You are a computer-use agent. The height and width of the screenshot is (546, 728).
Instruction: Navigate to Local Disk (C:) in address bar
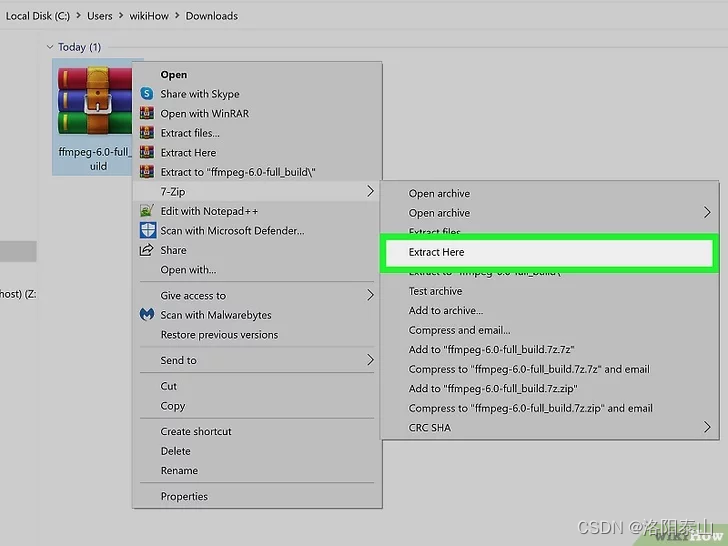(38, 16)
